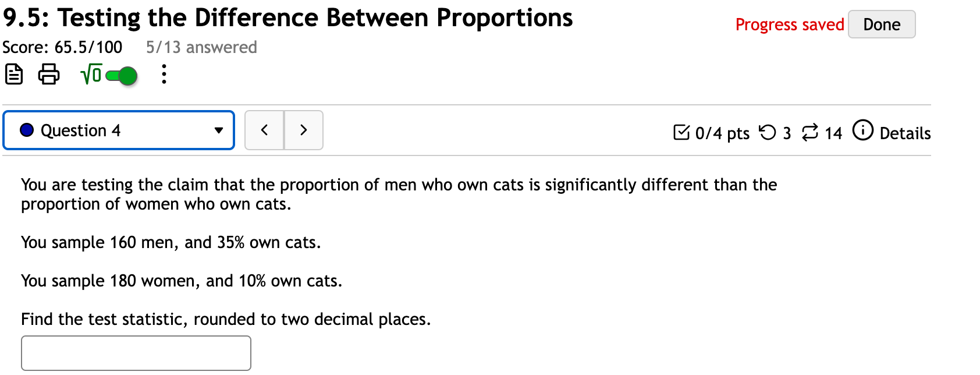Open the question text document icon
This screenshot has height=375, width=980.
[14, 75]
